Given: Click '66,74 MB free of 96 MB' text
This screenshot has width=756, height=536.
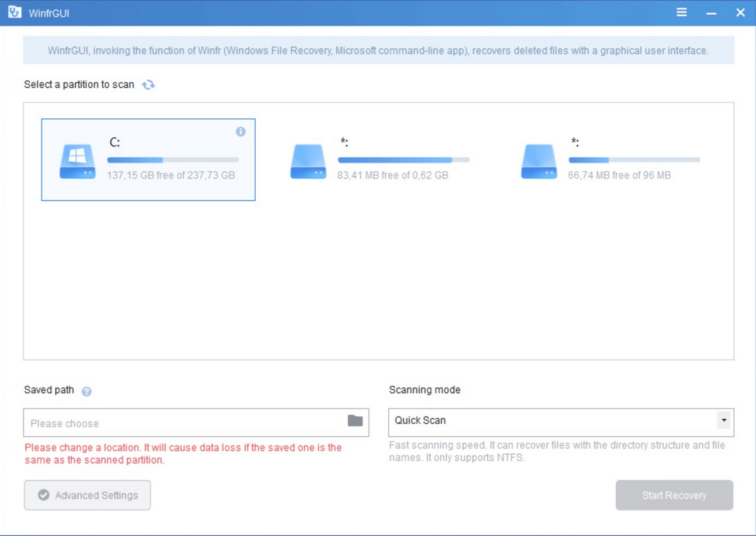Looking at the screenshot, I should (x=619, y=175).
